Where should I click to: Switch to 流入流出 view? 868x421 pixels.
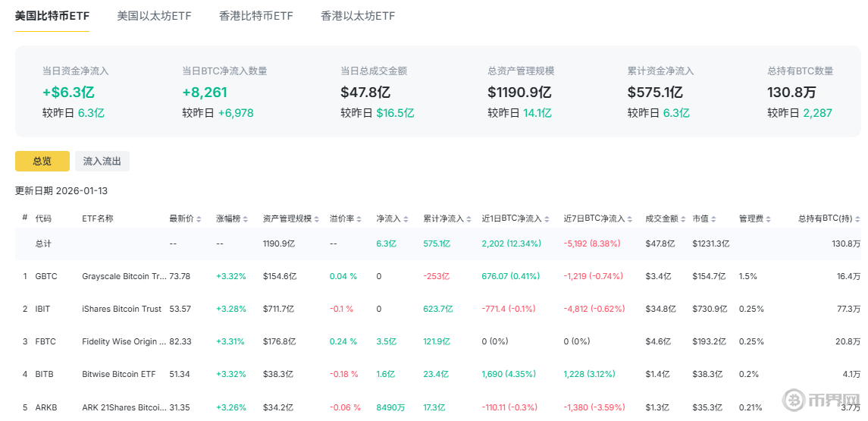point(102,161)
